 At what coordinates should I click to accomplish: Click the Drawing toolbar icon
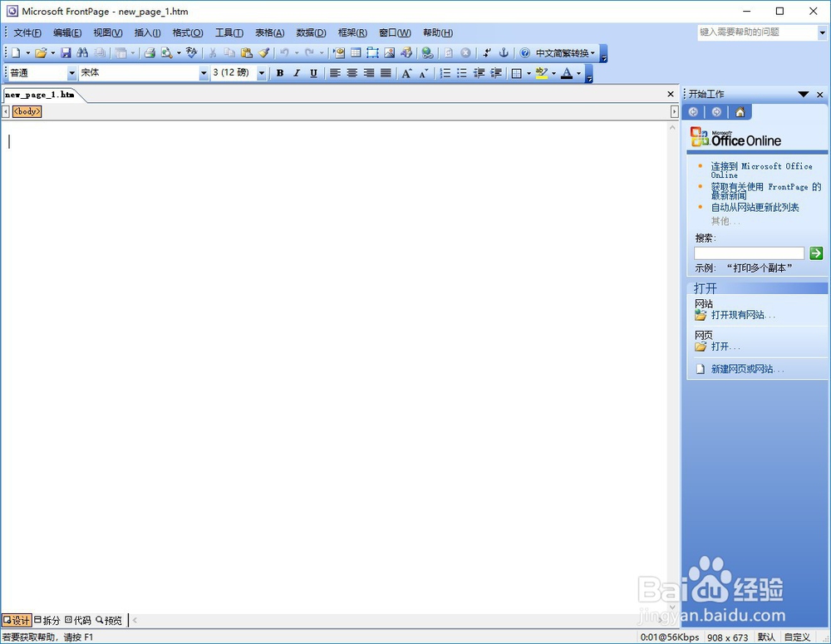pyautogui.click(x=406, y=52)
